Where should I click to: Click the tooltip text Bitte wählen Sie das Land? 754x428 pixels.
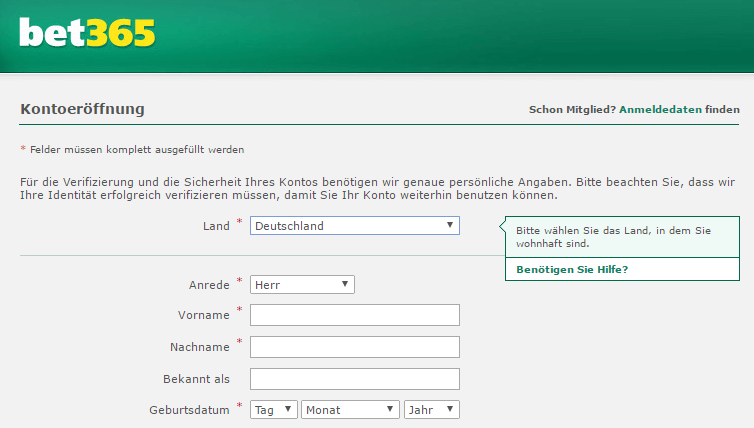pos(613,237)
